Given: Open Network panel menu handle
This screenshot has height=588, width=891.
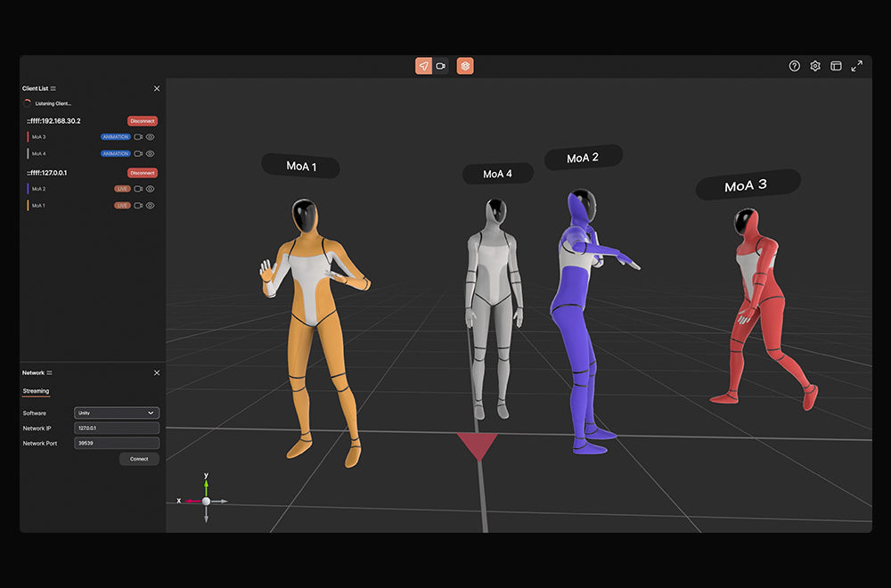Looking at the screenshot, I should pyautogui.click(x=49, y=373).
